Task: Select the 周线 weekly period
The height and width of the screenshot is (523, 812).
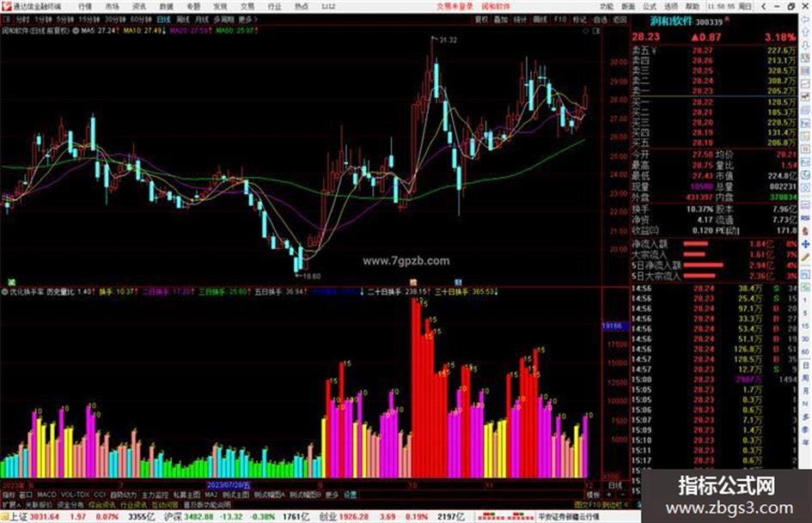Action: pyautogui.click(x=182, y=19)
